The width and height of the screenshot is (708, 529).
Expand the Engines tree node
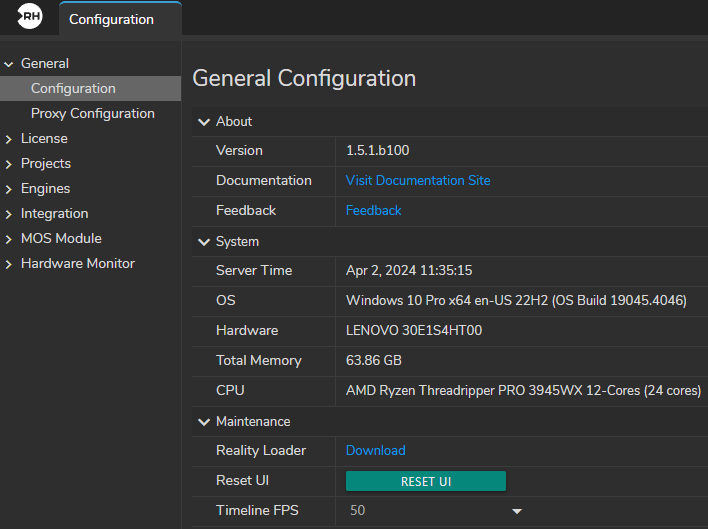point(9,189)
